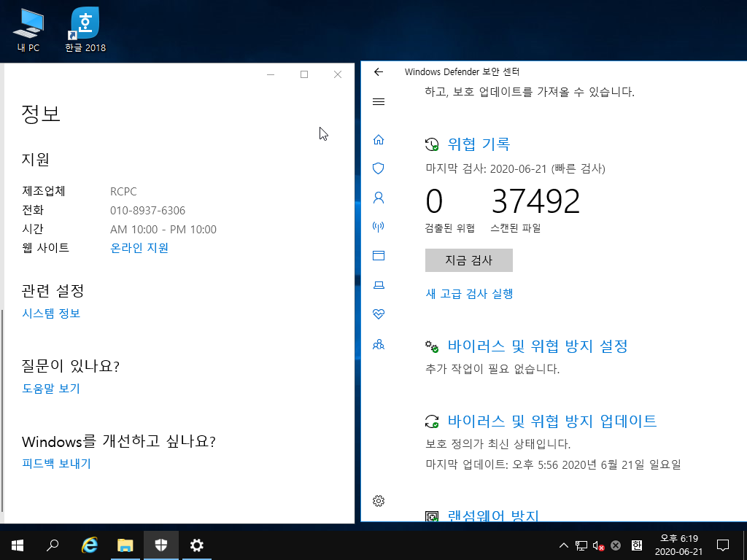Maximize the Settings 정보 window
Viewport: 747px width, 560px height.
pyautogui.click(x=304, y=74)
